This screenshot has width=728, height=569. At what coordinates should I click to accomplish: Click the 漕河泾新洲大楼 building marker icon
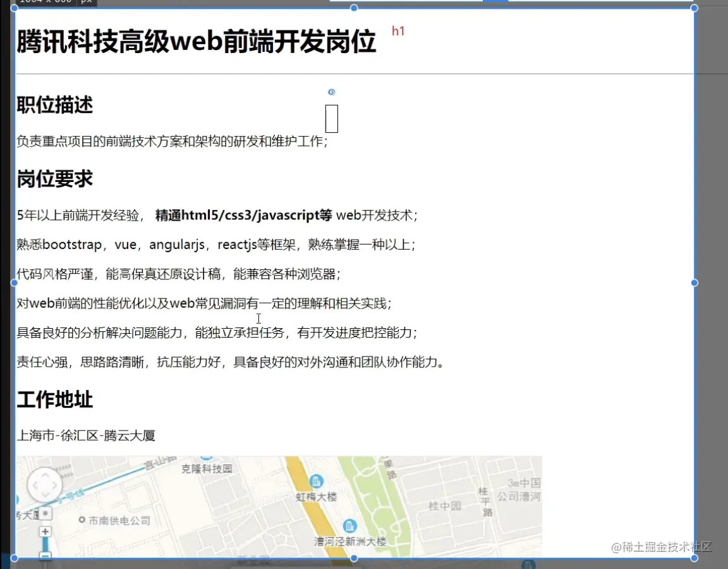coord(349,526)
